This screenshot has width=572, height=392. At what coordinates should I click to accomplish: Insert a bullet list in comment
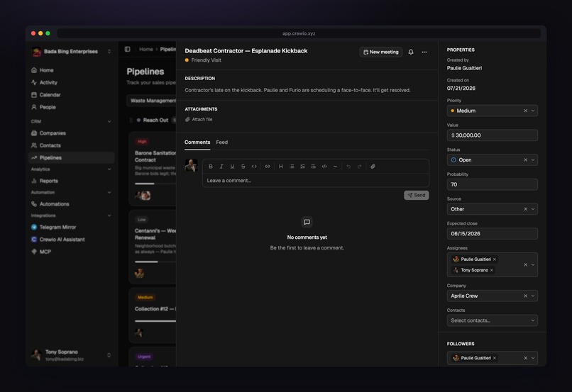(292, 167)
